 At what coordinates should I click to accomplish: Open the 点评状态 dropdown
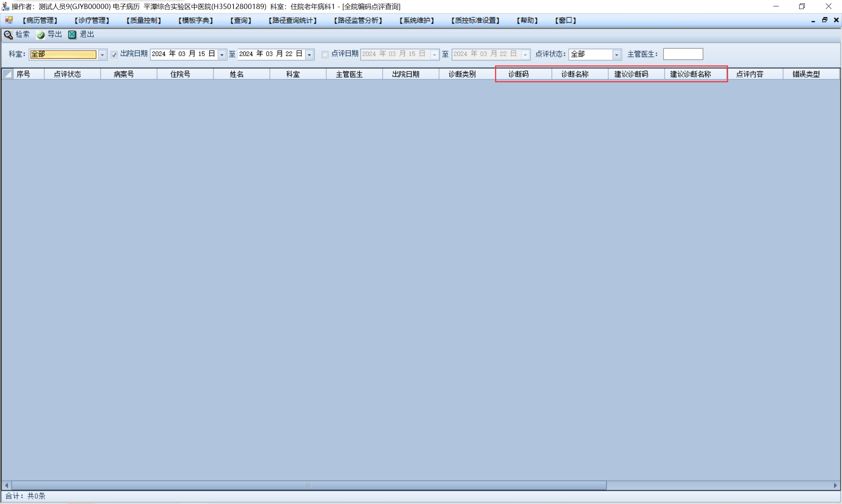click(616, 54)
